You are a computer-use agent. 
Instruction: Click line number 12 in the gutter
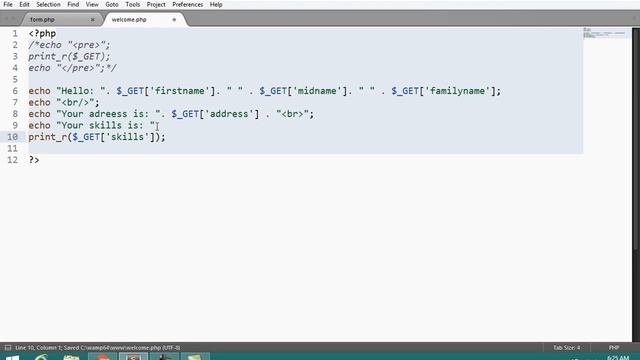[x=12, y=160]
